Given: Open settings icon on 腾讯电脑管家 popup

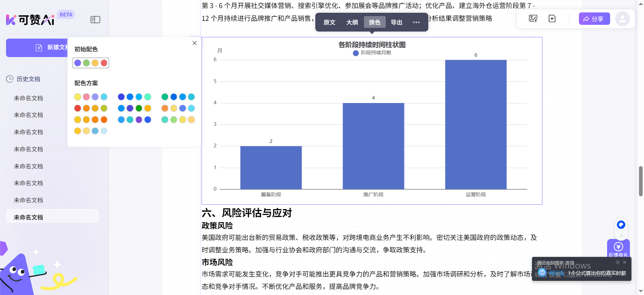Looking at the screenshot, I should [618, 262].
